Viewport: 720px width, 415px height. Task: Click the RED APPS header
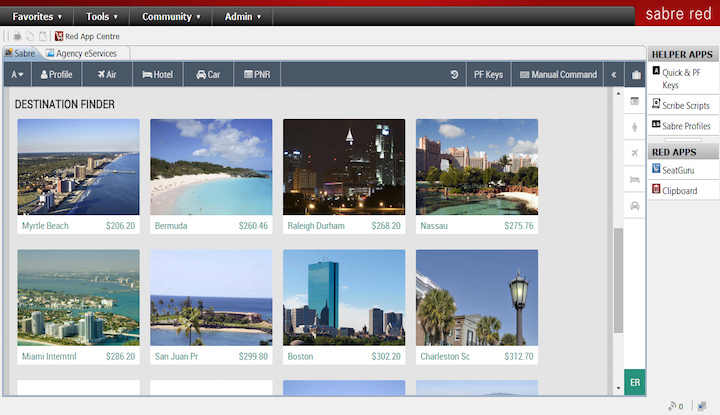click(x=682, y=152)
